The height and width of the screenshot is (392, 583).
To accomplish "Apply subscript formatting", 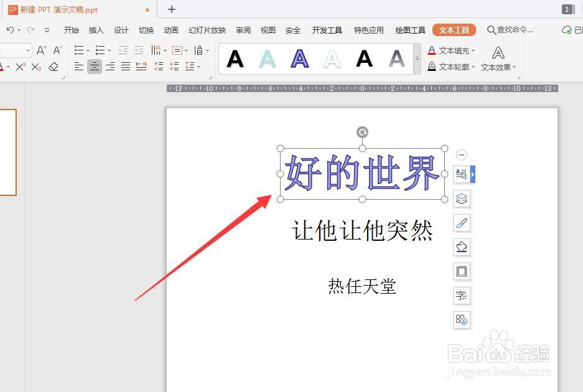I will pos(35,66).
